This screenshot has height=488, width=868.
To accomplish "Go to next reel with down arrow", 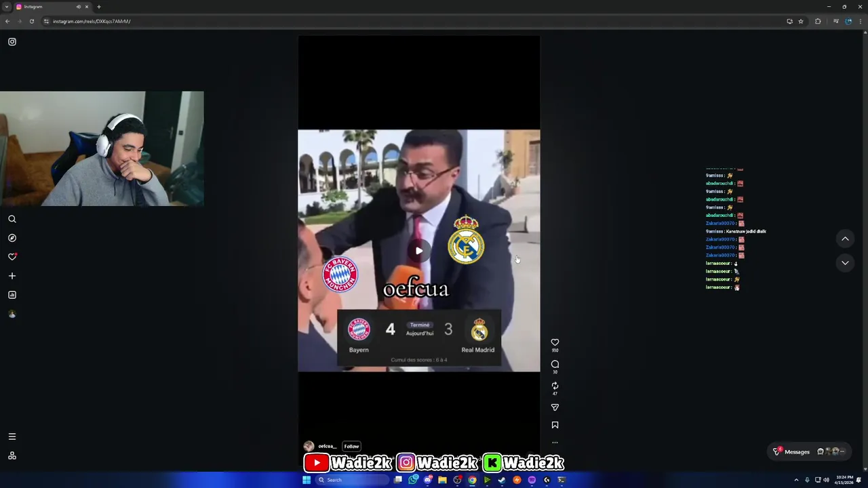I will [845, 262].
